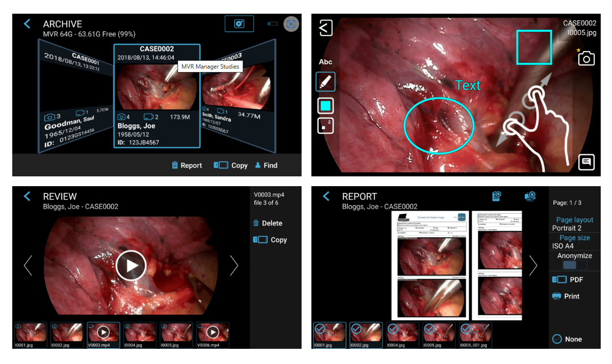
Task: Change Page size from ISO A4
Action: click(575, 242)
